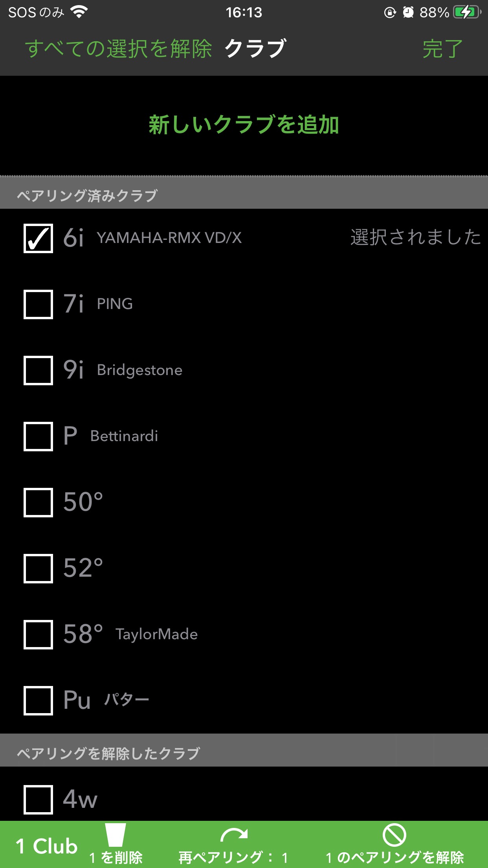Select the 58° TaylorMade checkbox
Image resolution: width=488 pixels, height=868 pixels.
point(38,634)
